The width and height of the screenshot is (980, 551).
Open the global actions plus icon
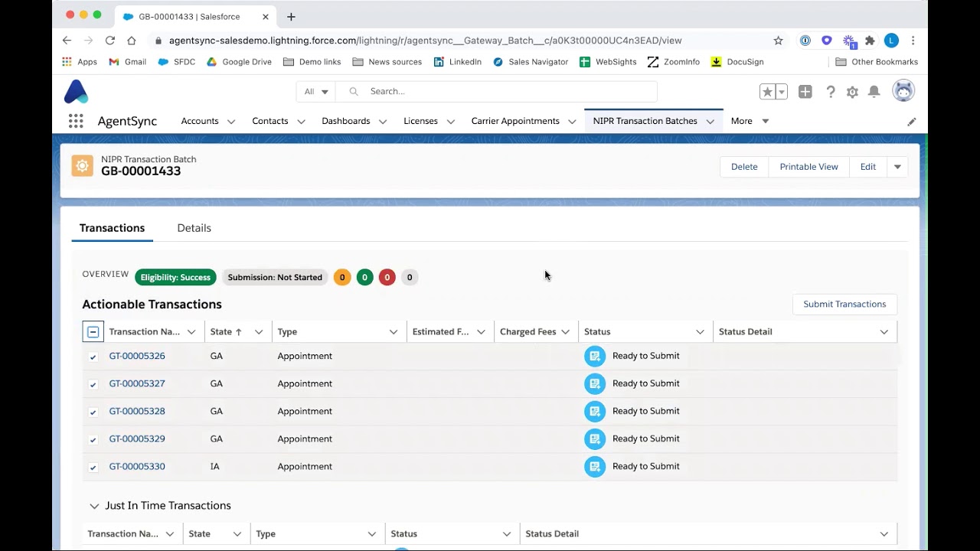click(805, 92)
